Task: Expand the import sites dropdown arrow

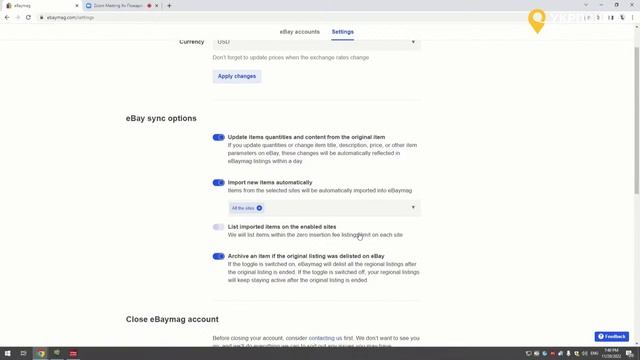Action: [x=413, y=208]
